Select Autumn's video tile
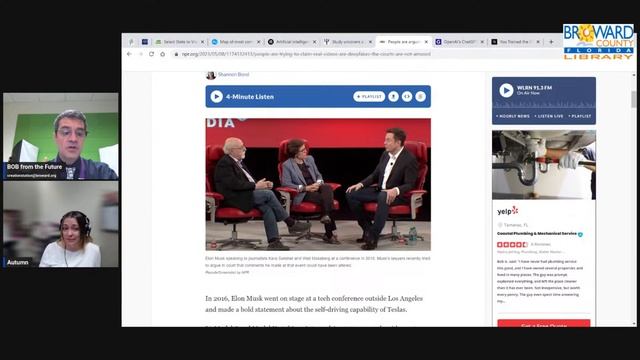Screen dimensions: 640x360 [x=61, y=224]
